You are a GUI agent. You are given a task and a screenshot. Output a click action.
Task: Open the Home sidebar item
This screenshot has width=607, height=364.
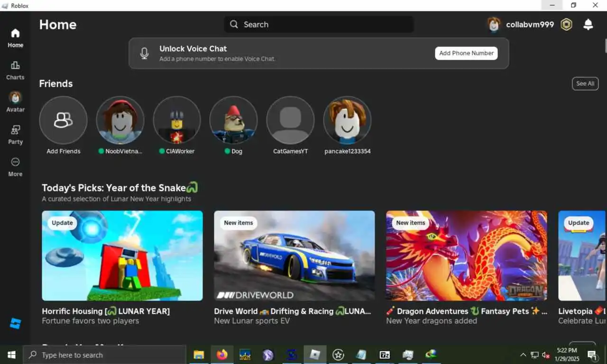tap(15, 38)
